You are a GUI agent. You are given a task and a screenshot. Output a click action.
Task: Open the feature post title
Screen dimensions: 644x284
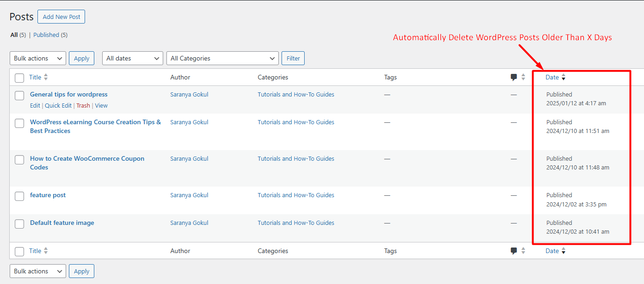(x=48, y=195)
